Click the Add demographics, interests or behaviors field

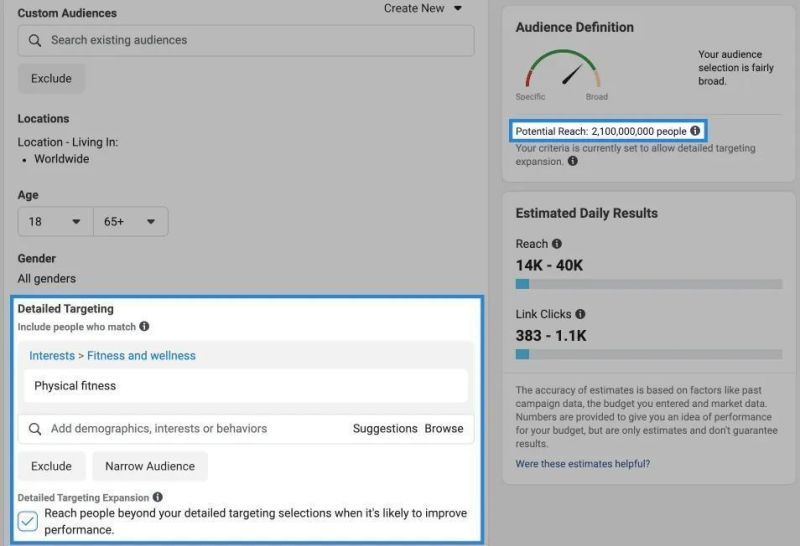pyautogui.click(x=246, y=429)
